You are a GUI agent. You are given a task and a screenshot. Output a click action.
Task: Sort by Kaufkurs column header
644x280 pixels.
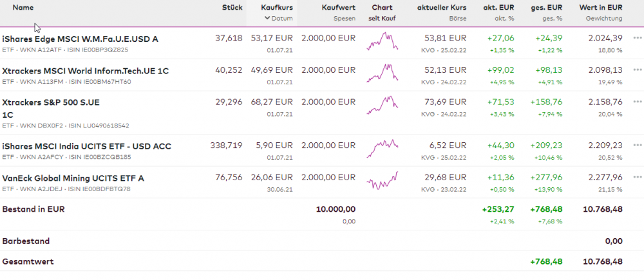(277, 8)
